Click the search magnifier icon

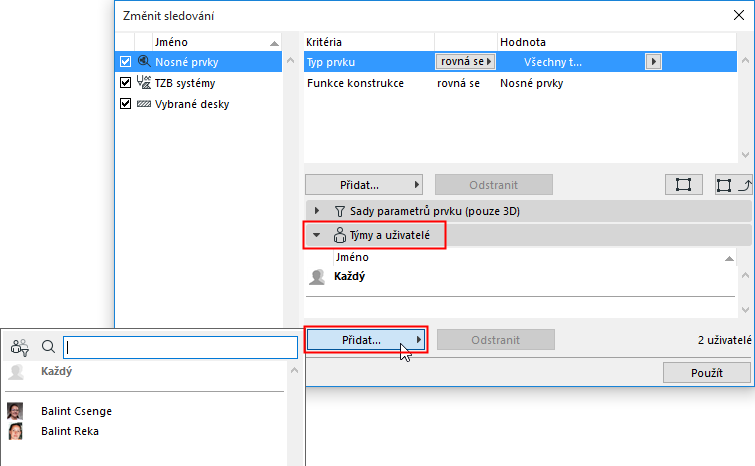pyautogui.click(x=48, y=347)
